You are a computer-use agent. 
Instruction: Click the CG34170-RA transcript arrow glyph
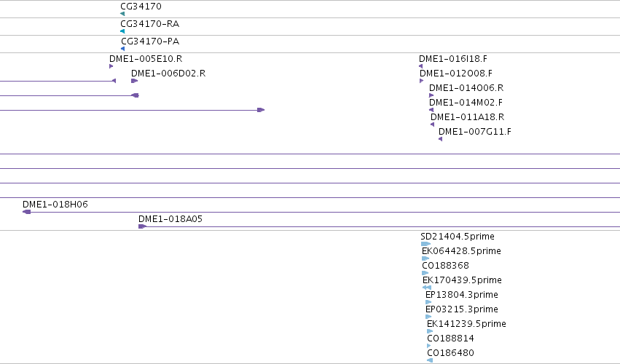point(122,31)
